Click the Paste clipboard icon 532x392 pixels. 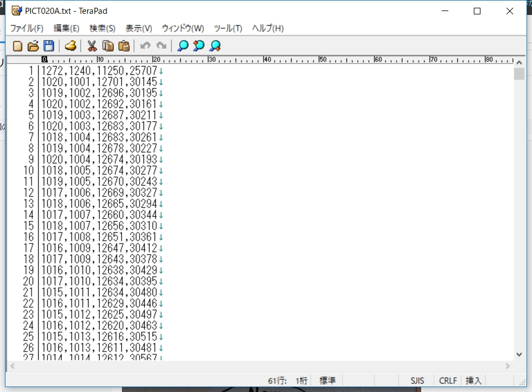pyautogui.click(x=124, y=46)
